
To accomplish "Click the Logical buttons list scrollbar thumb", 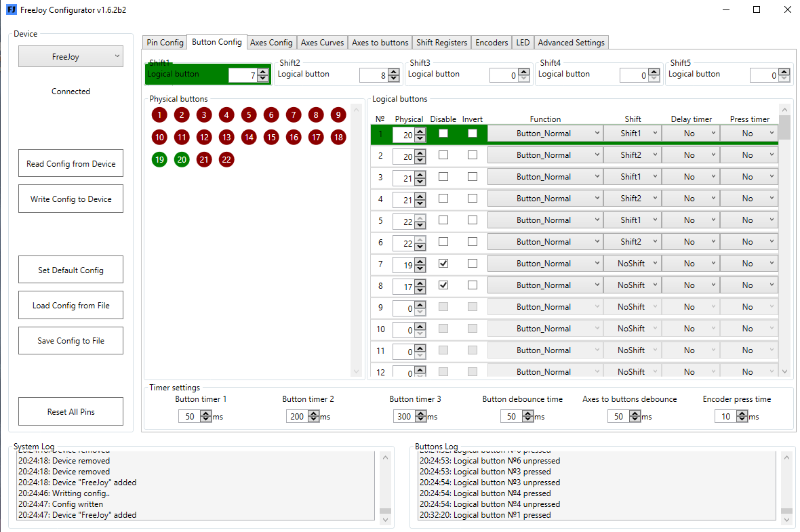I will [784, 127].
